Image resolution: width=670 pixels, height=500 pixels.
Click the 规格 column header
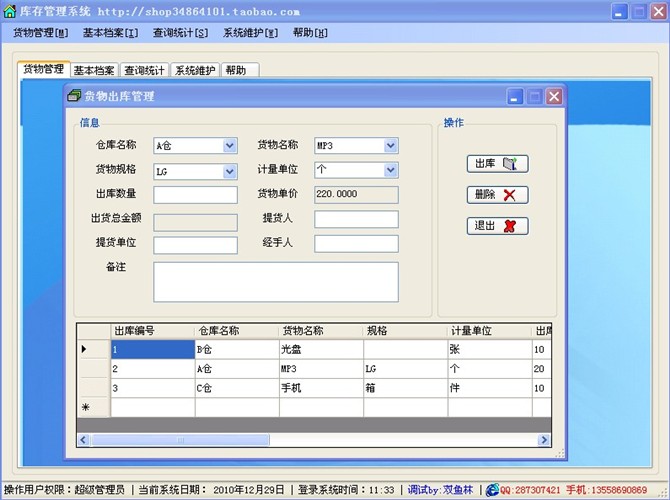pos(406,331)
